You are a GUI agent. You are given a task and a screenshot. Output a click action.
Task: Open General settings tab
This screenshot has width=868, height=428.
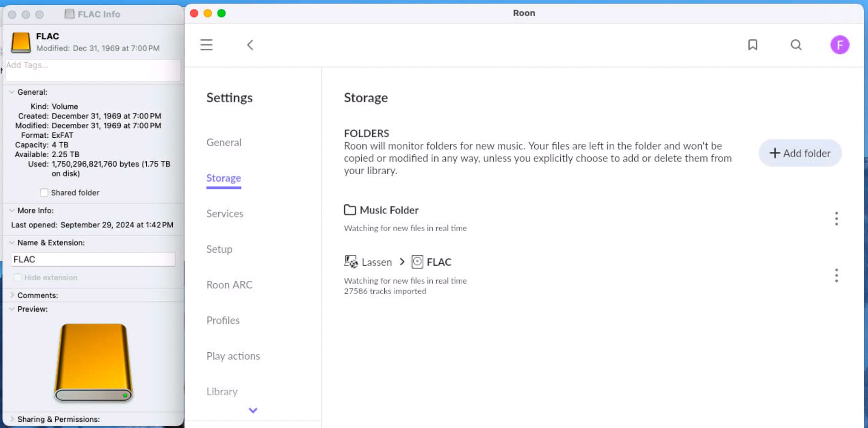click(x=224, y=143)
